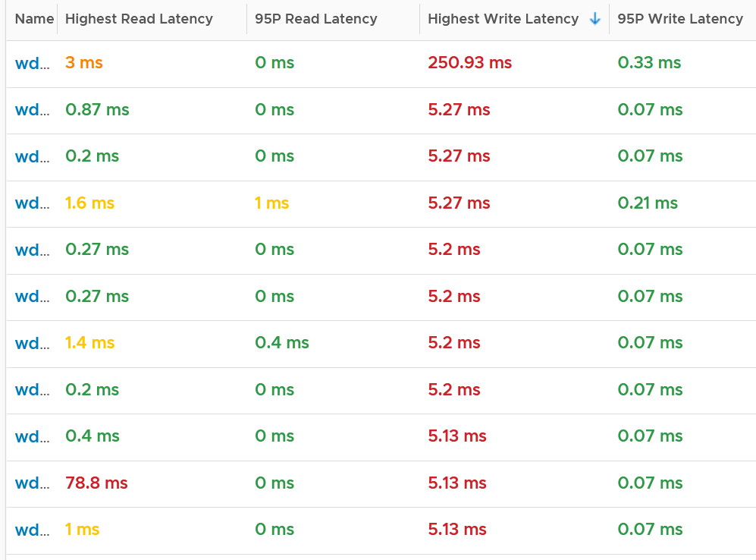Select the red 78.8 ms read latency cell

pos(96,483)
